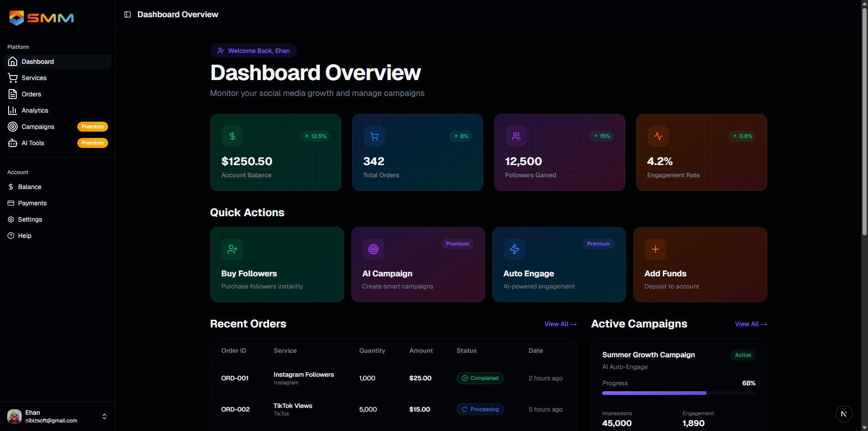Click the 0.8% growth indicator
The height and width of the screenshot is (431, 868).
click(742, 136)
